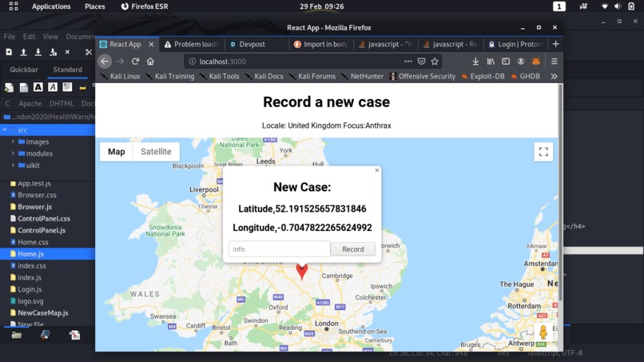Open the editor Edit menu

coord(29,37)
